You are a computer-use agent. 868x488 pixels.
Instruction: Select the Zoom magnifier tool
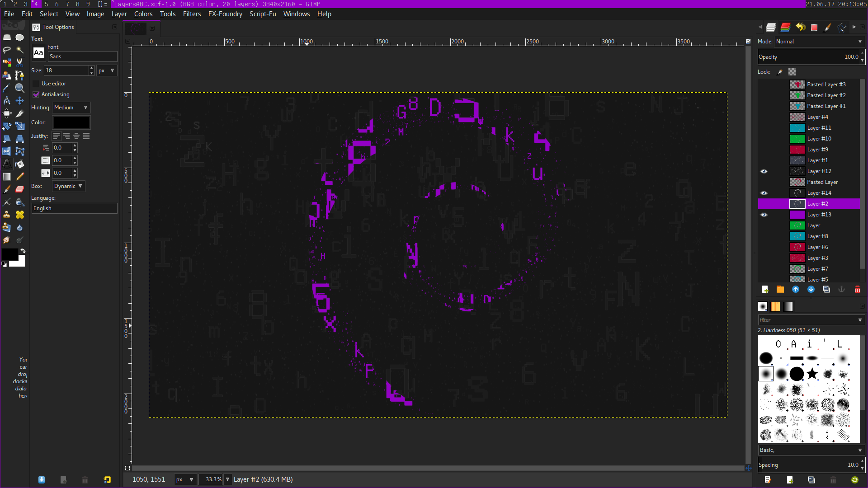[x=20, y=88]
